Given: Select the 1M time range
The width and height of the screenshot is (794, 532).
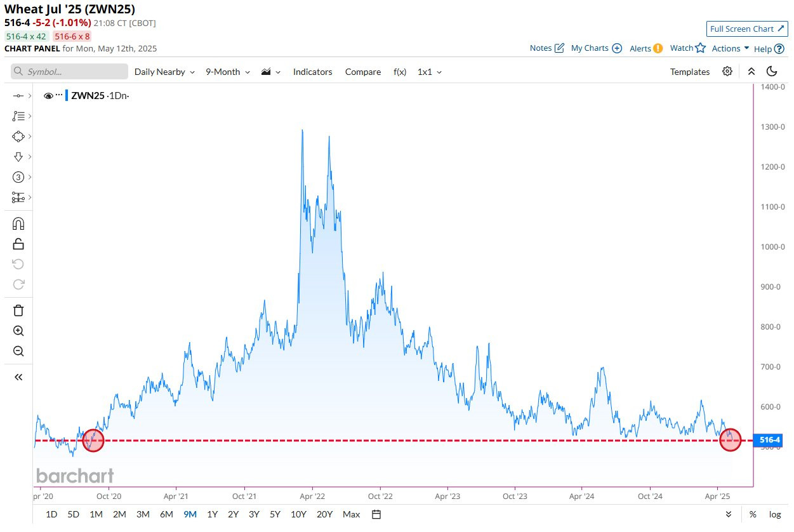Looking at the screenshot, I should click(96, 514).
